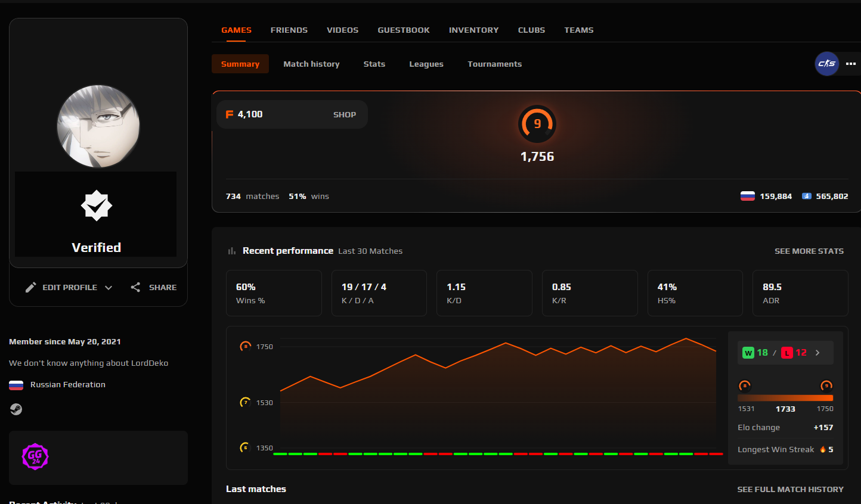
Task: Click the GG24 badge in the sidebar
Action: coord(35,457)
